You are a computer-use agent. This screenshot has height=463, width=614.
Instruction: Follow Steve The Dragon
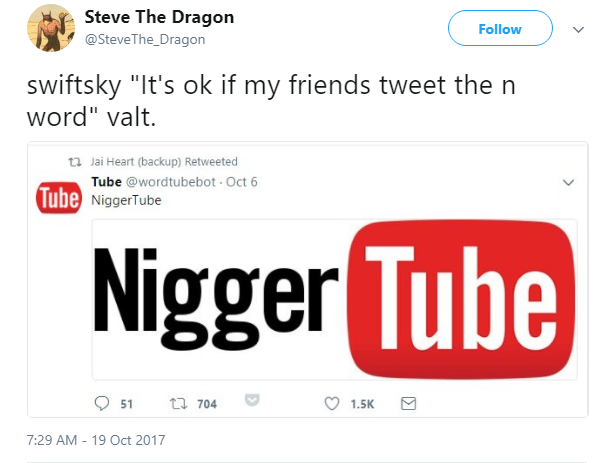(500, 29)
